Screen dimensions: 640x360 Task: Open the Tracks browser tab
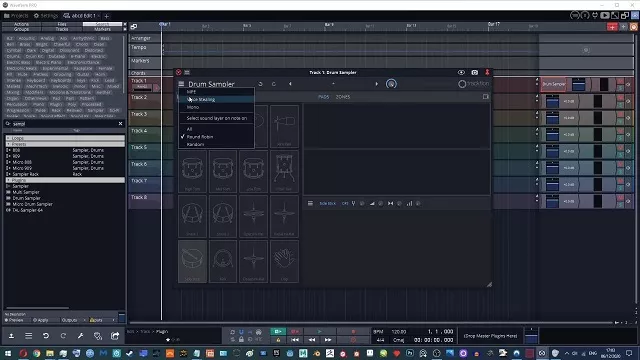click(62, 29)
